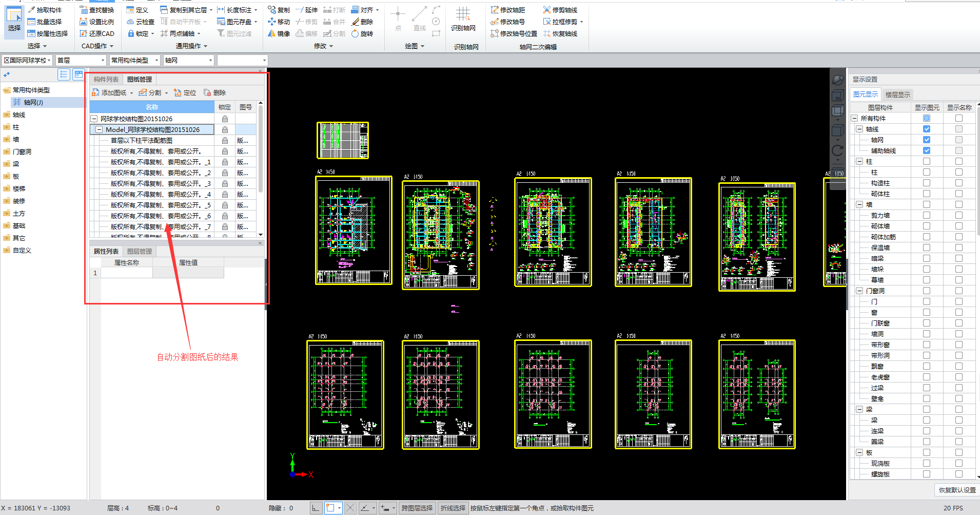Image resolution: width=980 pixels, height=515 pixels.
Task: Uncheck 轴网 show element checkbox
Action: coord(927,140)
